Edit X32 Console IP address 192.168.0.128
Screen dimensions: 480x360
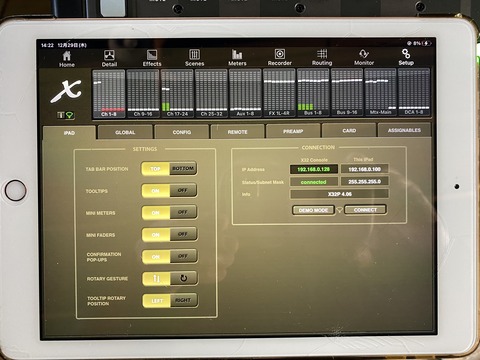(313, 169)
